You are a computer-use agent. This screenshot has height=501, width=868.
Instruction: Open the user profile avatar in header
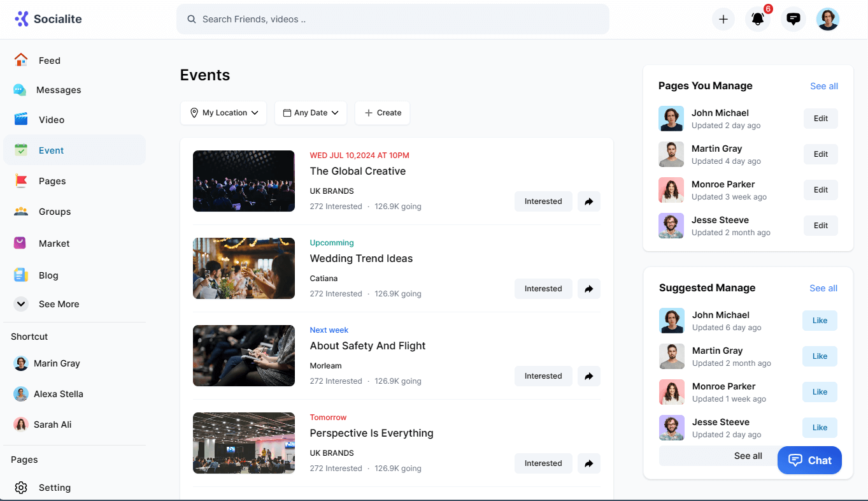pos(827,19)
